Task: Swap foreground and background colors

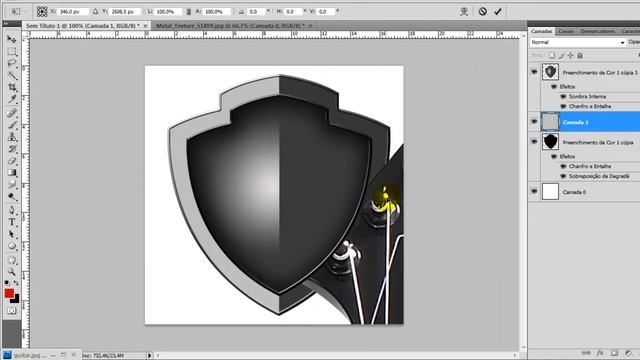Action: point(16,282)
